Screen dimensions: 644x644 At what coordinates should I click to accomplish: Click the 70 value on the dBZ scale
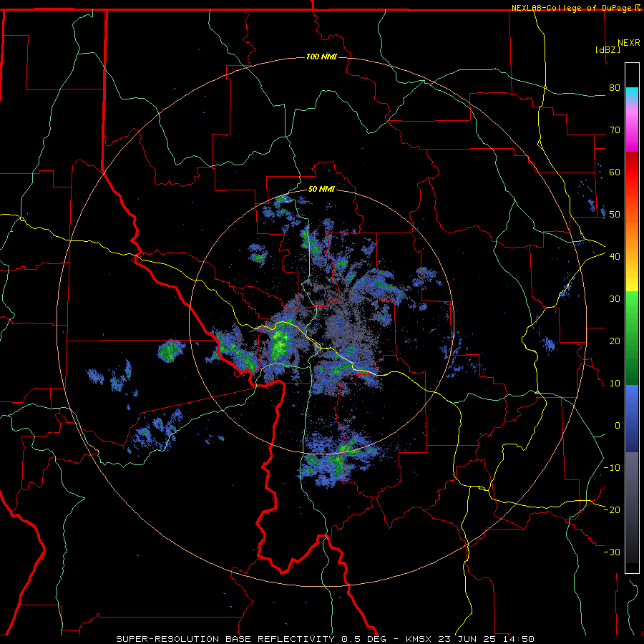(615, 130)
